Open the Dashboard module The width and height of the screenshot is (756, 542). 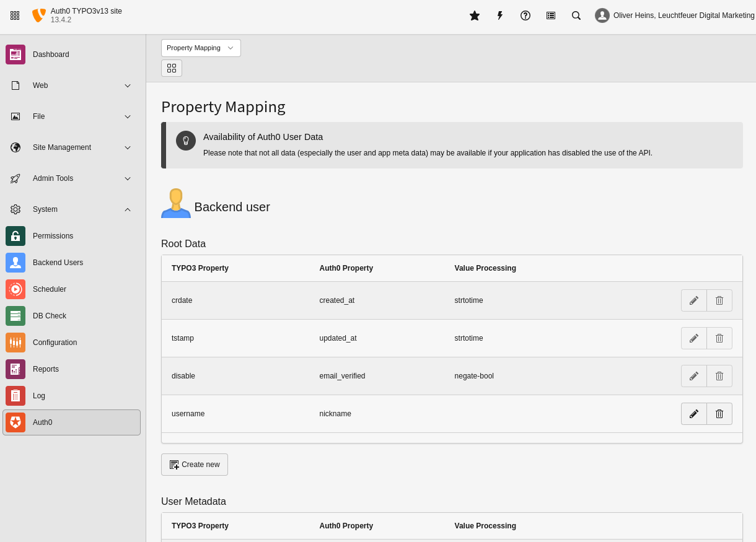tap(51, 55)
